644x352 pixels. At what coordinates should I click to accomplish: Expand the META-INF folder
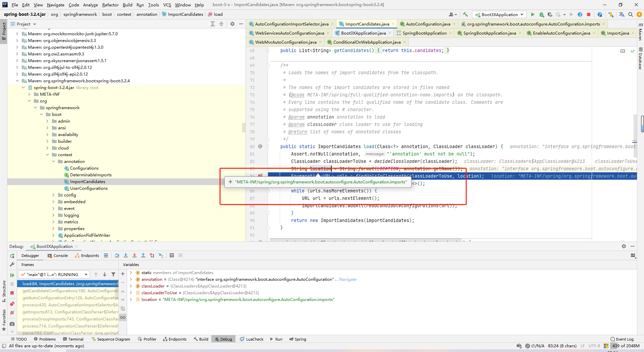tap(29, 94)
